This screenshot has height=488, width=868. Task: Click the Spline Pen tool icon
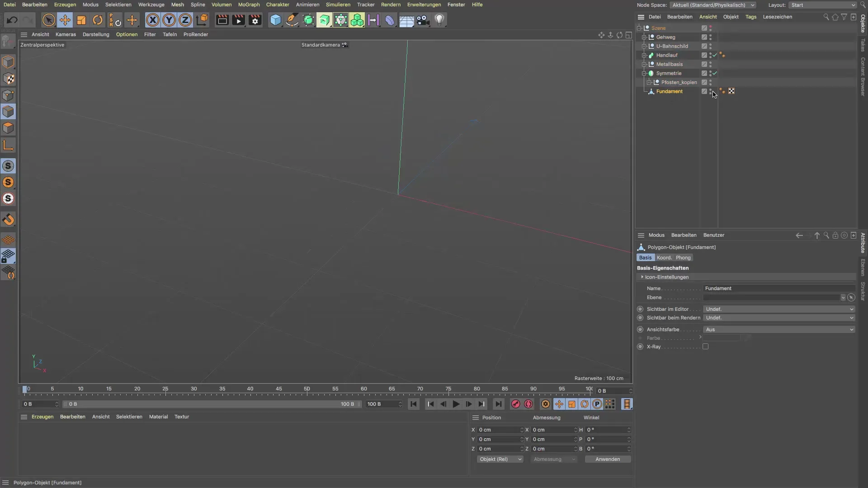pyautogui.click(x=292, y=20)
